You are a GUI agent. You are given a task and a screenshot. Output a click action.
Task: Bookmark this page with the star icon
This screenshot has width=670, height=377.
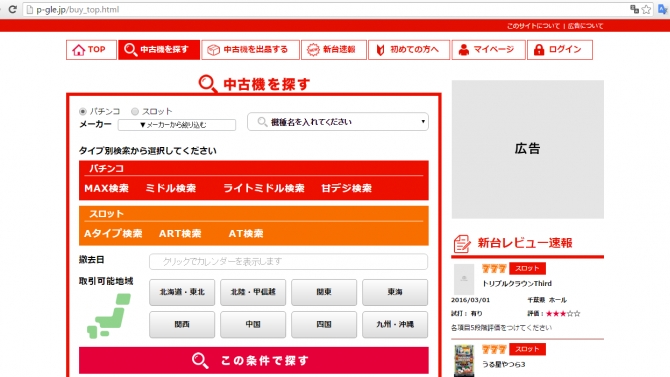647,9
